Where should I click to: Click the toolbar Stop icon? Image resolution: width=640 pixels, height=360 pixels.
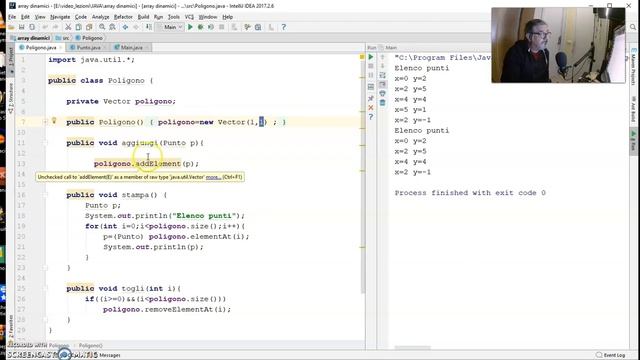(222, 27)
